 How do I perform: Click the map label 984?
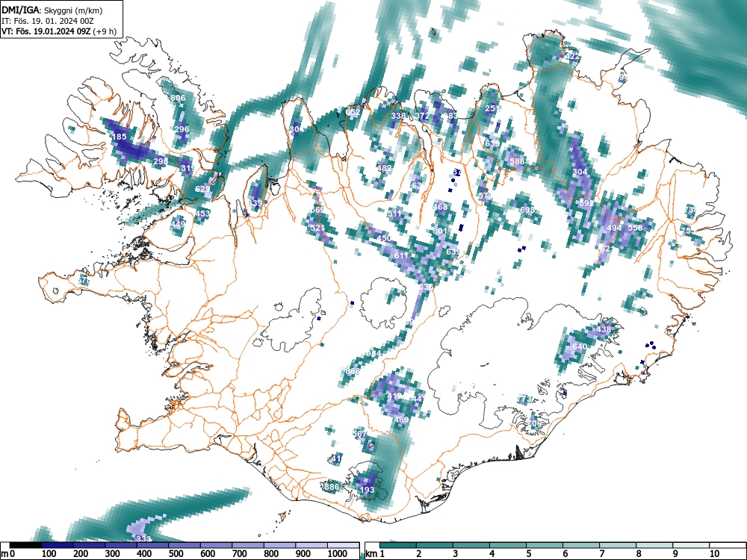coord(373,353)
